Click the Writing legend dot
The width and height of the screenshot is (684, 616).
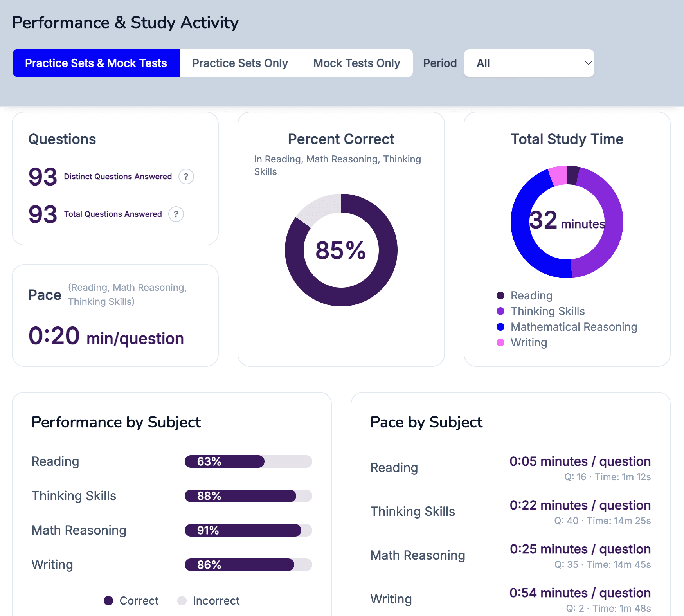pos(500,342)
